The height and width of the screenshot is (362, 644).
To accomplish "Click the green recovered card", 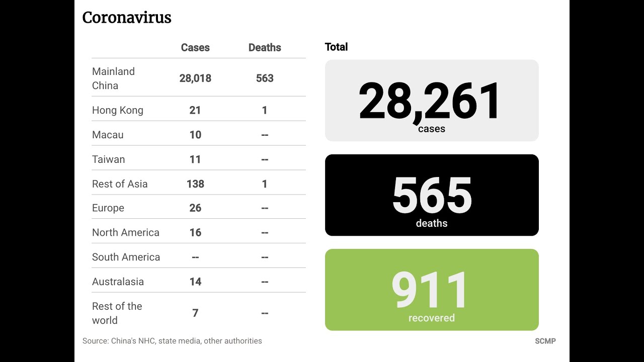I will point(432,290).
